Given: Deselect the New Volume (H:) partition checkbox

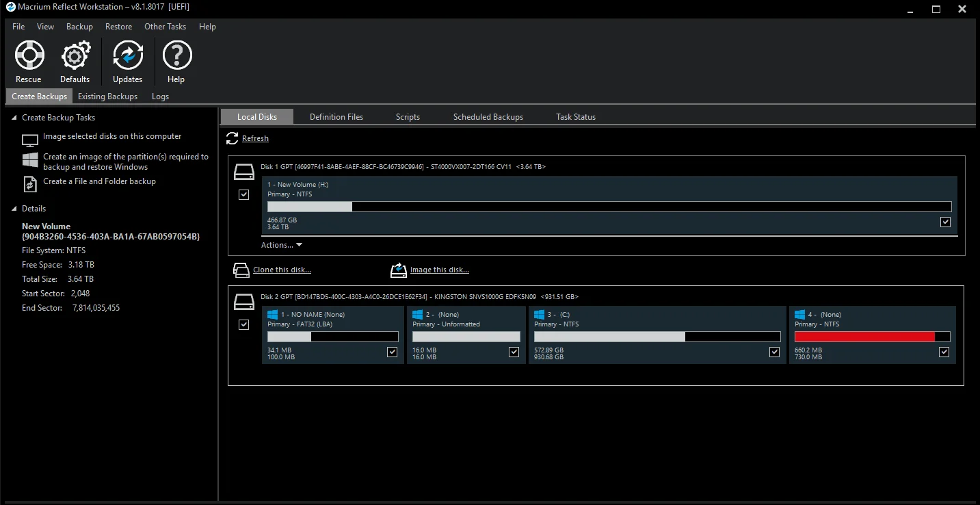Looking at the screenshot, I should 945,222.
